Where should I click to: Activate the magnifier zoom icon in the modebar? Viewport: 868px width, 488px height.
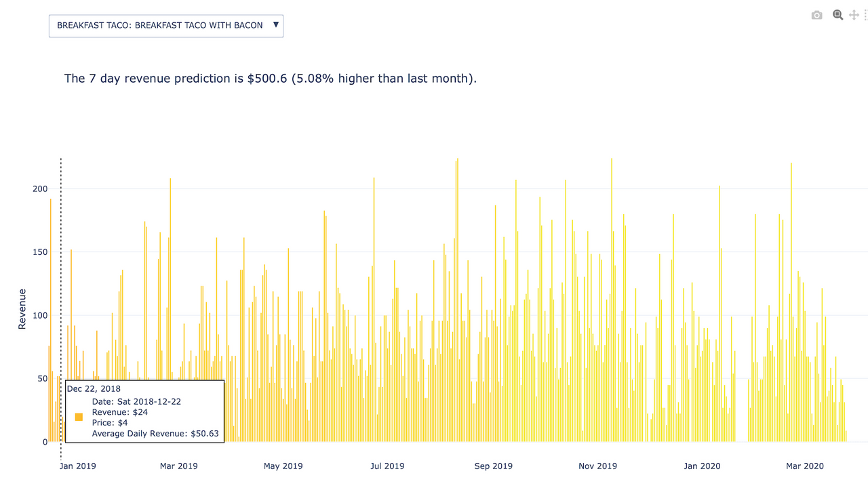837,14
